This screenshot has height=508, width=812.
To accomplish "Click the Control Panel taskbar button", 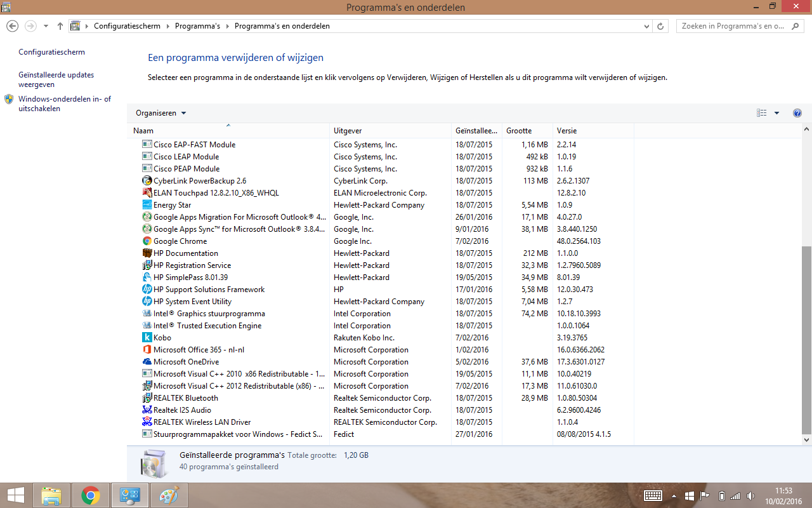I will tap(130, 495).
